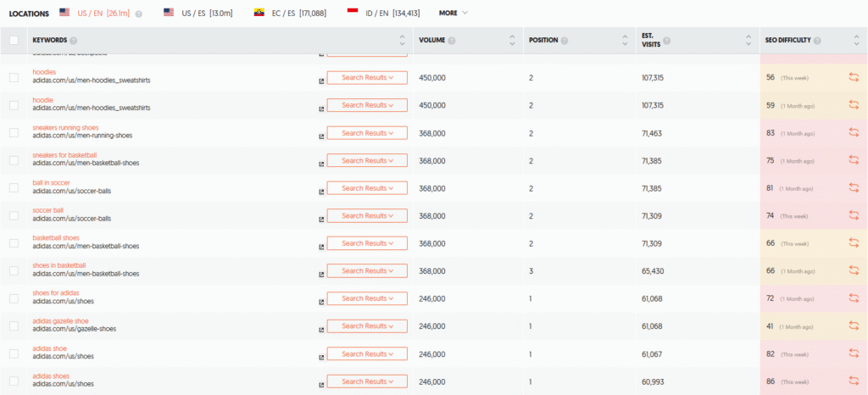Check the sneakers running shoes row
Screen dimensions: 868x395
pyautogui.click(x=14, y=133)
